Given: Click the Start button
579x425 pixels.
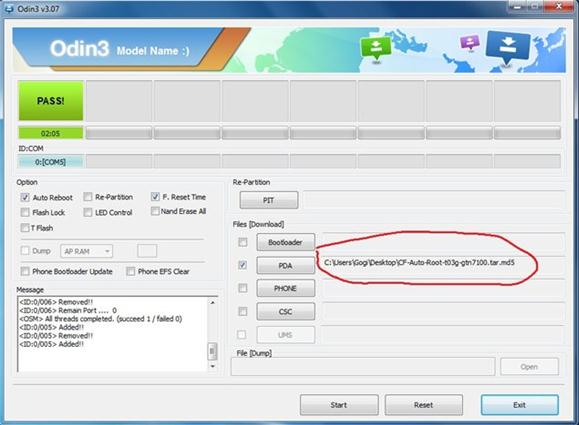Looking at the screenshot, I should pyautogui.click(x=339, y=405).
